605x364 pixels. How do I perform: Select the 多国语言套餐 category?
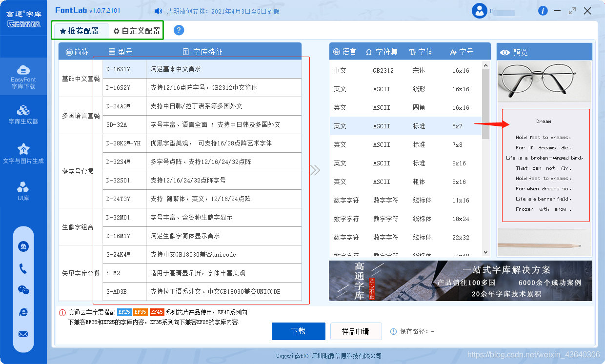click(x=81, y=116)
